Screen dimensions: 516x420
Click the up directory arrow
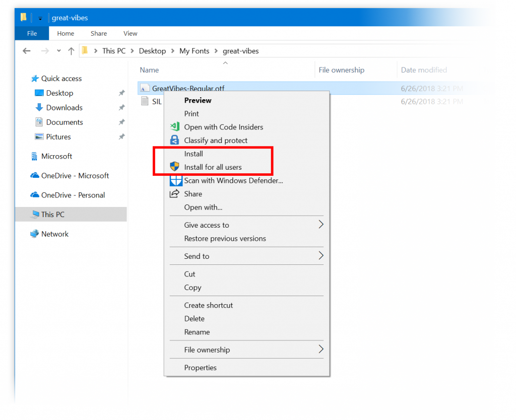pyautogui.click(x=71, y=51)
